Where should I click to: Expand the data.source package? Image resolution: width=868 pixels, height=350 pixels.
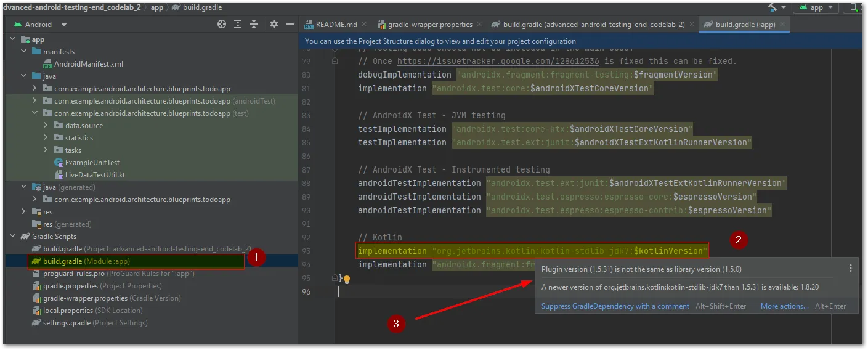(x=46, y=125)
